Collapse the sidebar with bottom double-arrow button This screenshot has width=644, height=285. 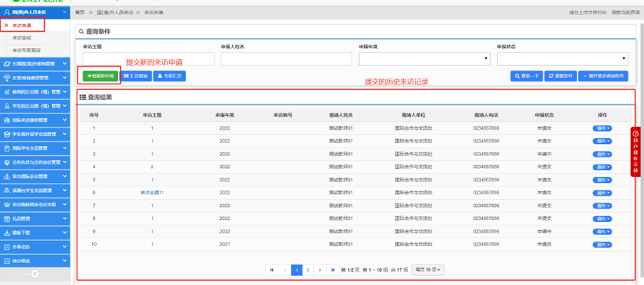pos(36,274)
